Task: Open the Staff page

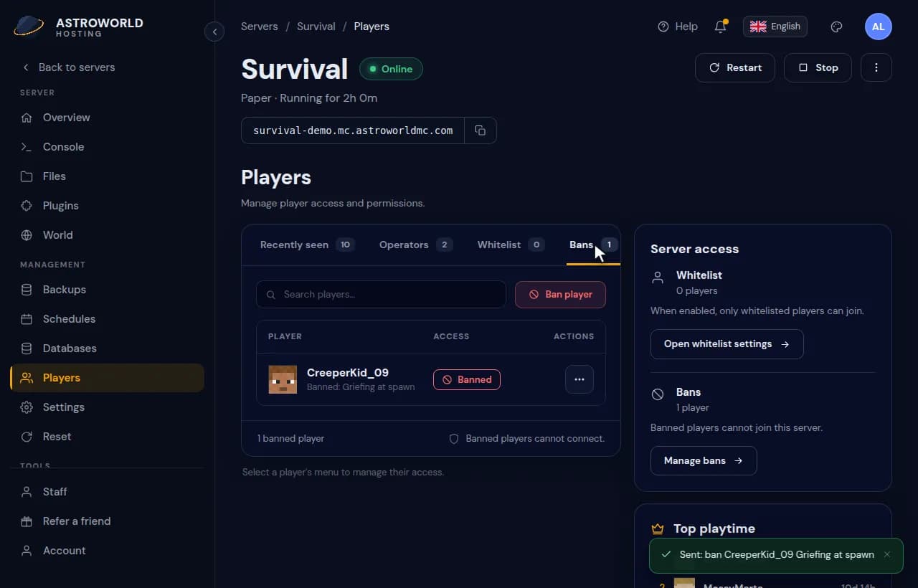Action: [108, 492]
